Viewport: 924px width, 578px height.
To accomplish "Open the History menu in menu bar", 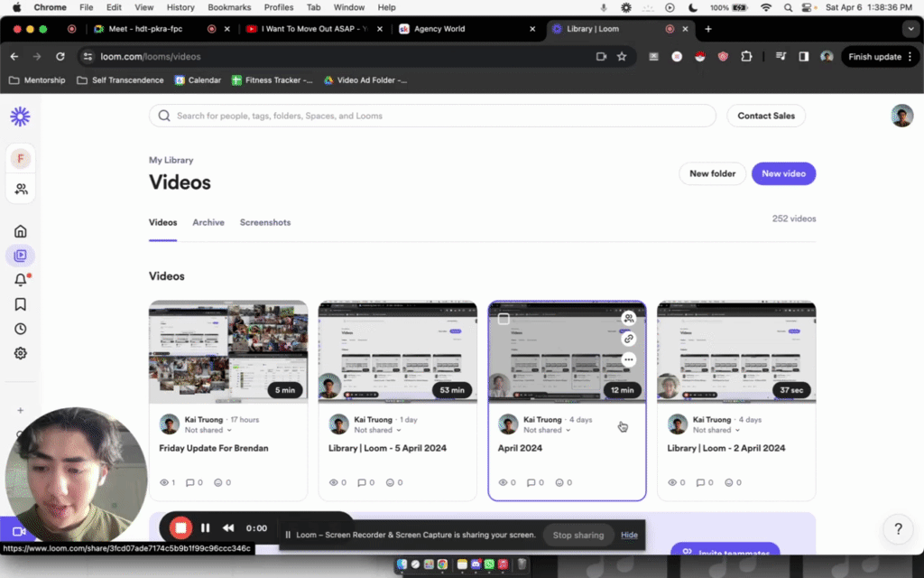I will (180, 7).
